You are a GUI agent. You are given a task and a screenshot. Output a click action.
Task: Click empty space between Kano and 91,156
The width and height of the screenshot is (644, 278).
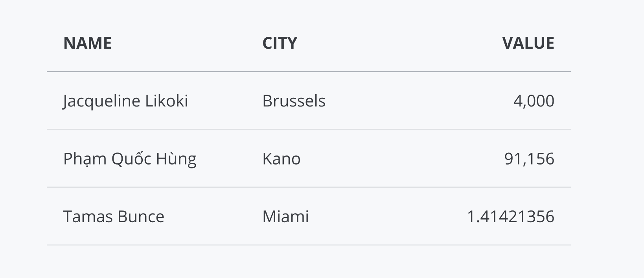click(401, 159)
